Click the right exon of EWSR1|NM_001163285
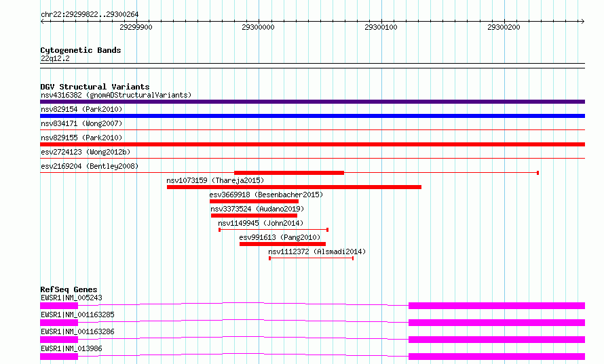Image resolution: width=604 pixels, height=364 pixels. [x=497, y=323]
